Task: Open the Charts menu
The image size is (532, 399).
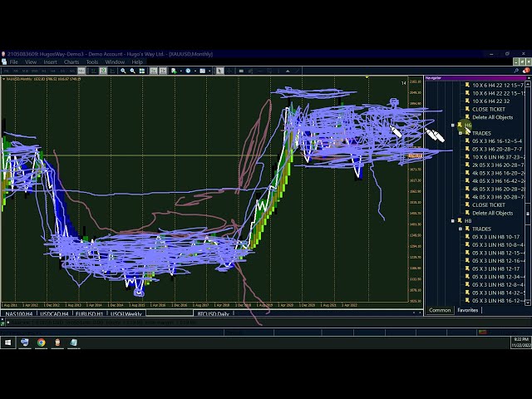Action: 71,62
